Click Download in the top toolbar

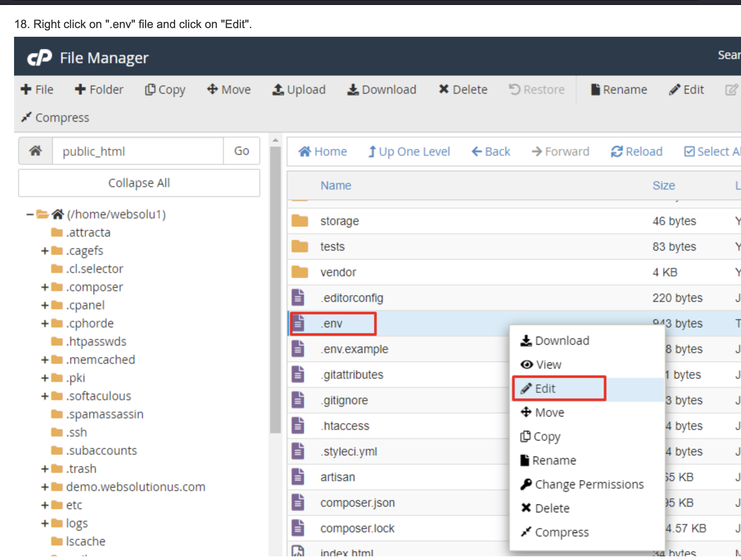tap(382, 90)
